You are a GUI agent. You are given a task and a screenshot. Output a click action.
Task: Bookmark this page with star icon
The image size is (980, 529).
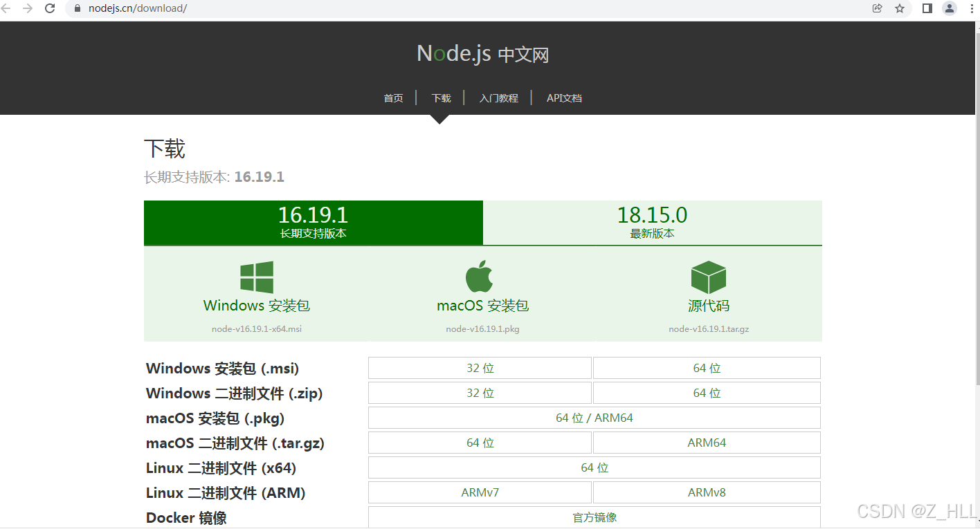900,8
